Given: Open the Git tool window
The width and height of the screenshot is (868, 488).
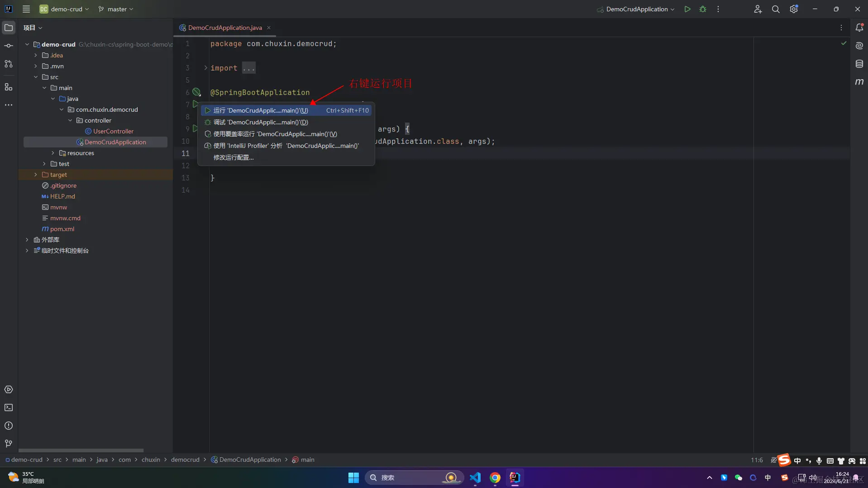Looking at the screenshot, I should pos(9,444).
